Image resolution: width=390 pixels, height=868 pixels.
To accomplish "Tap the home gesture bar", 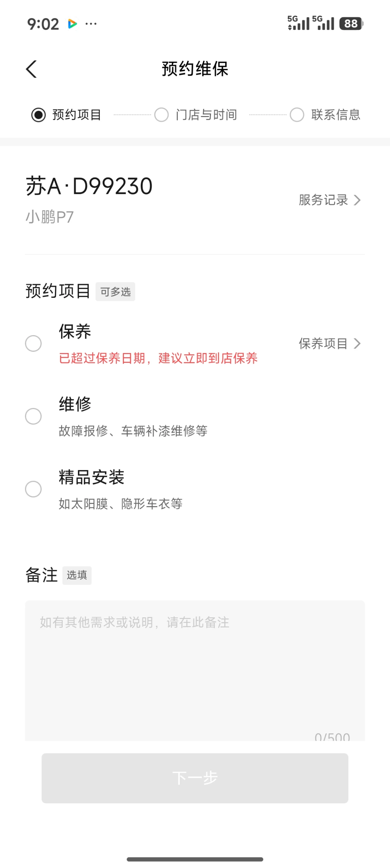I will tap(195, 859).
